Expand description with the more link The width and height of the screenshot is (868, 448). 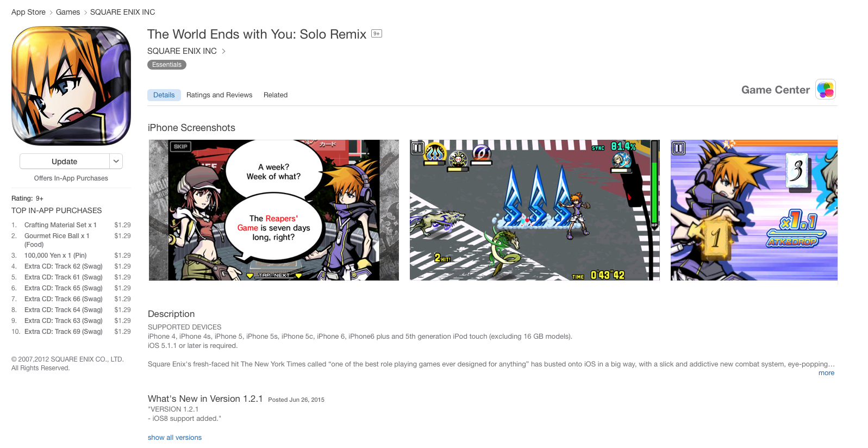(x=826, y=373)
